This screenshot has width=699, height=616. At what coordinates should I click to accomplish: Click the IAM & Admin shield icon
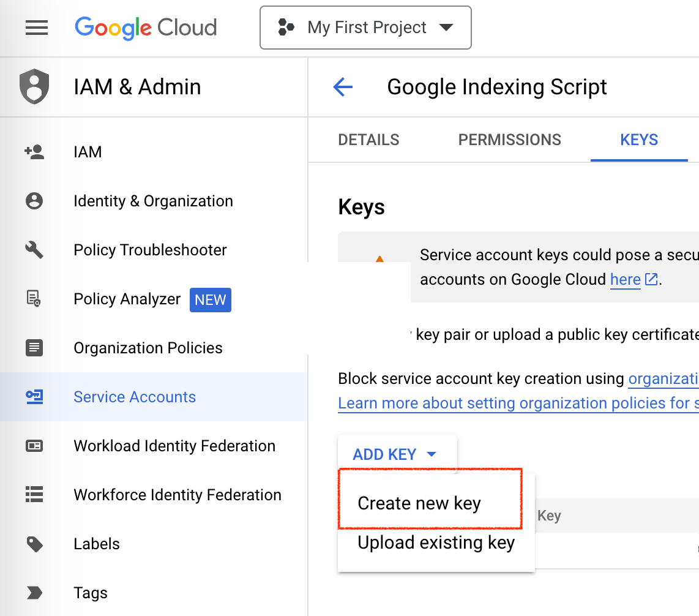34,86
